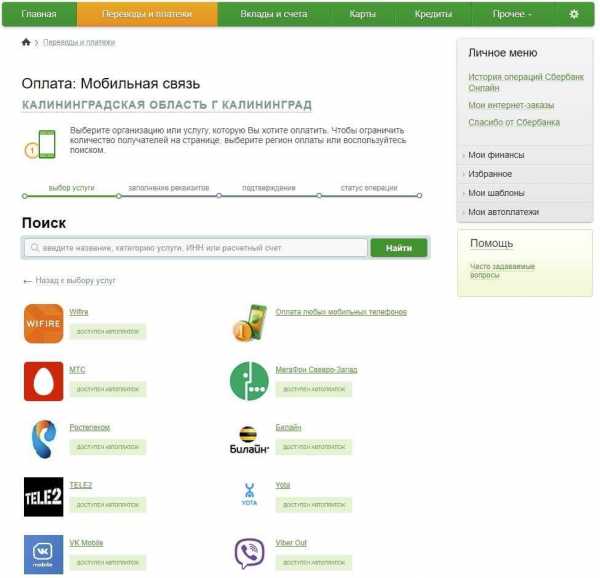Click the Wifire provider logo

coord(43,323)
